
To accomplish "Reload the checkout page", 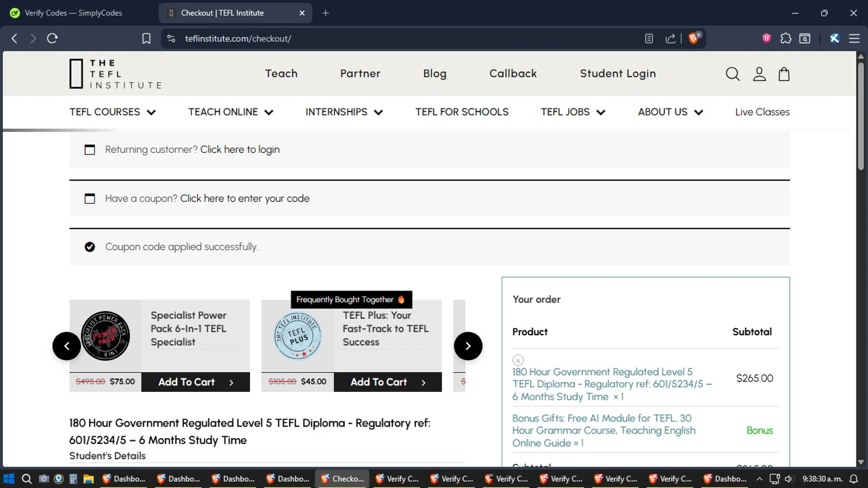I will (x=53, y=38).
